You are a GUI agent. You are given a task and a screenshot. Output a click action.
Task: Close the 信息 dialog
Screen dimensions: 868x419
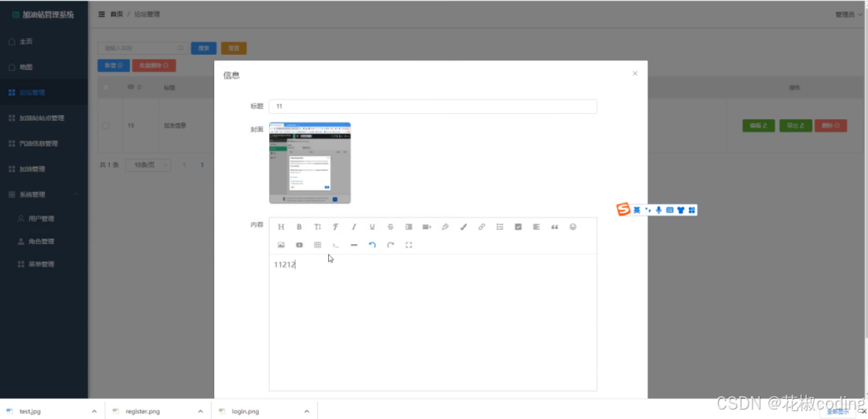point(635,73)
